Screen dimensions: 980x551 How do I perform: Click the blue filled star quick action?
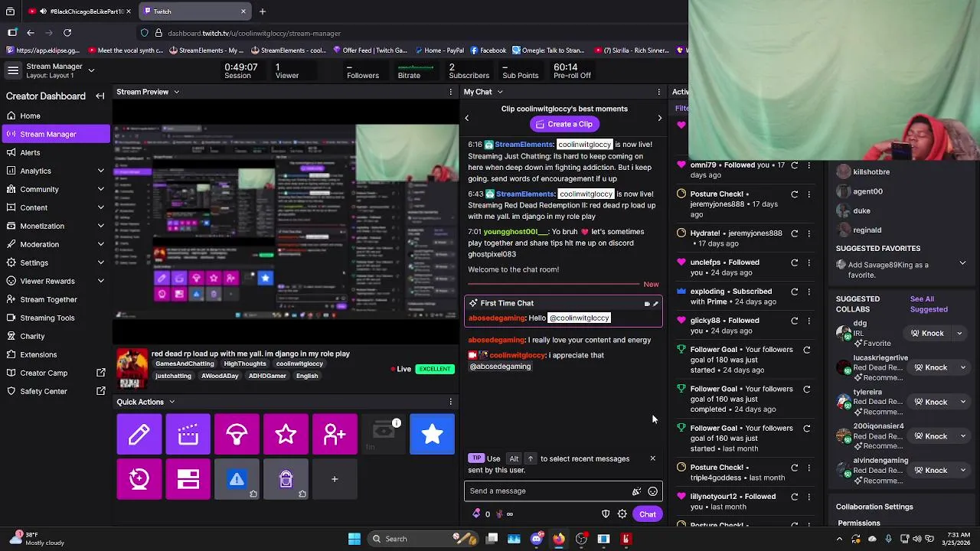pyautogui.click(x=432, y=434)
